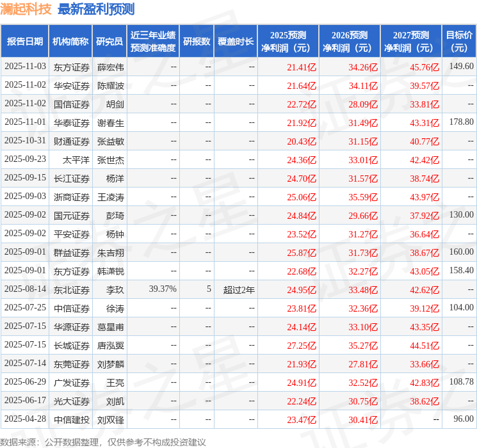Click target price 158.40
The height and width of the screenshot is (448, 477).
click(x=462, y=270)
